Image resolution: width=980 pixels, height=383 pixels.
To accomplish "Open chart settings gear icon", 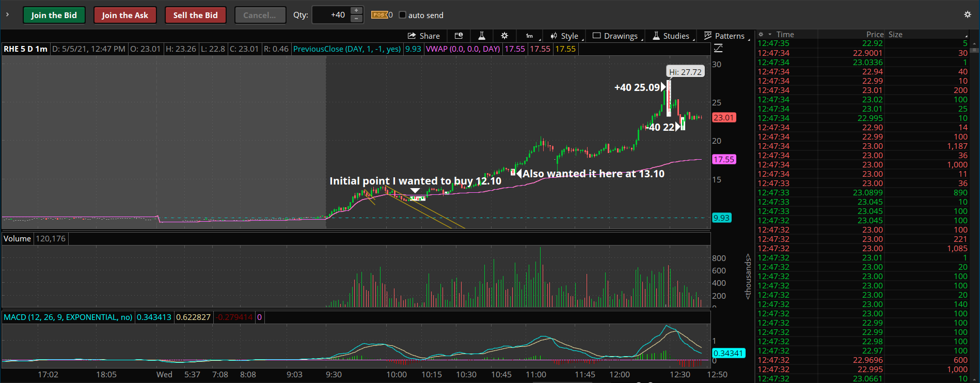I will tap(504, 36).
